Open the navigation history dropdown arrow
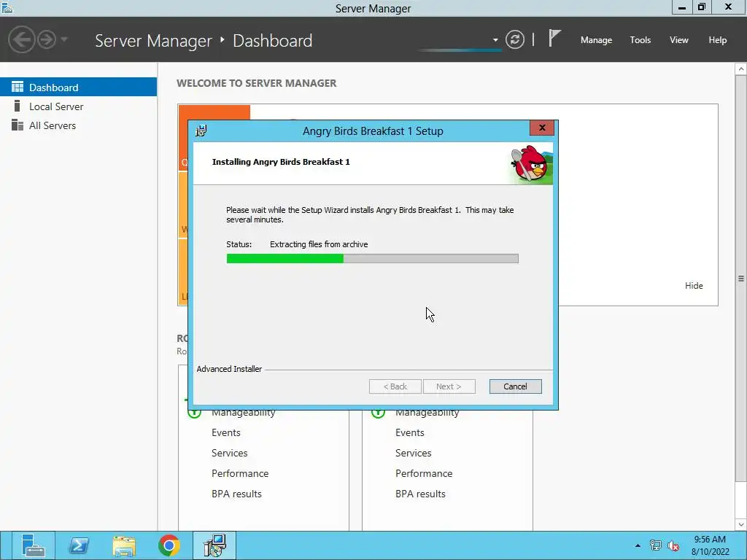This screenshot has width=747, height=560. point(64,39)
